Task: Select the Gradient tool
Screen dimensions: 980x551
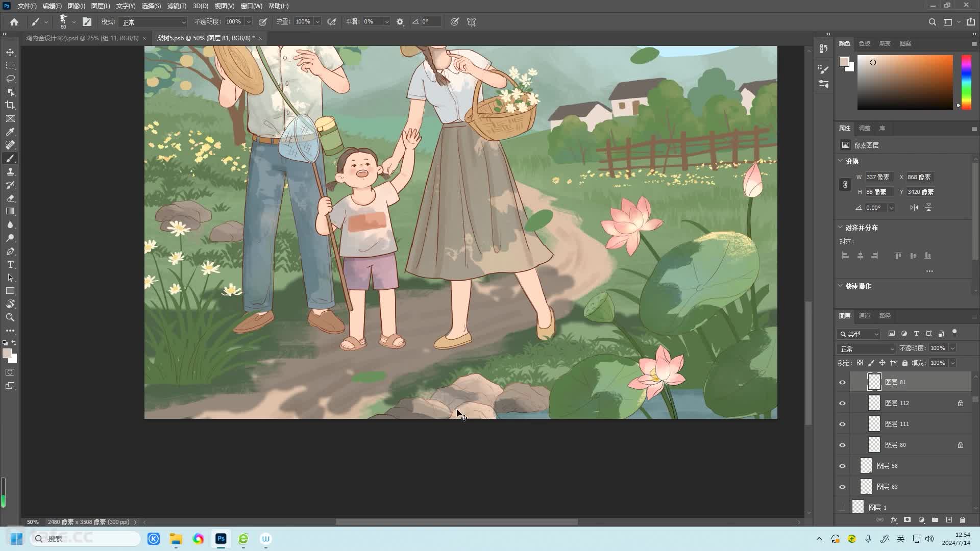Action: click(10, 211)
